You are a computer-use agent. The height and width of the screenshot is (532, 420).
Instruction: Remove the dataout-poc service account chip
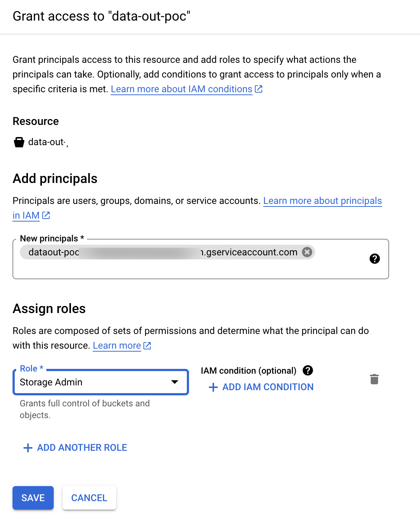tap(307, 252)
